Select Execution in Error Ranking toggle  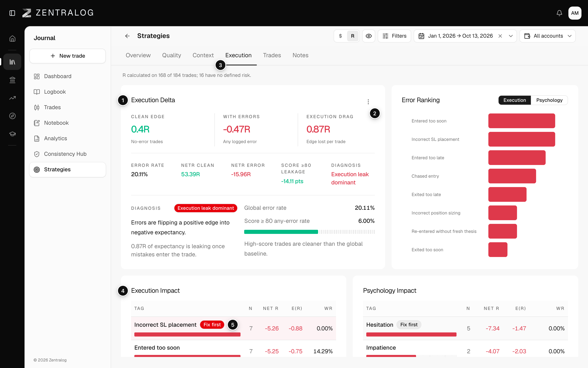click(x=515, y=100)
